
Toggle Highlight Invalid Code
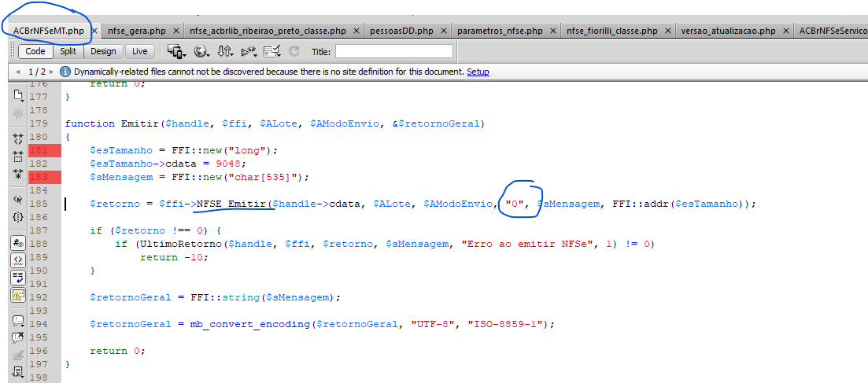click(18, 260)
